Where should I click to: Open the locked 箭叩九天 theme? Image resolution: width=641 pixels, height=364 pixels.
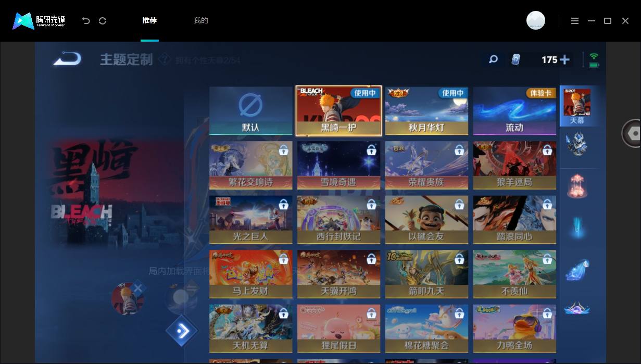coord(426,274)
